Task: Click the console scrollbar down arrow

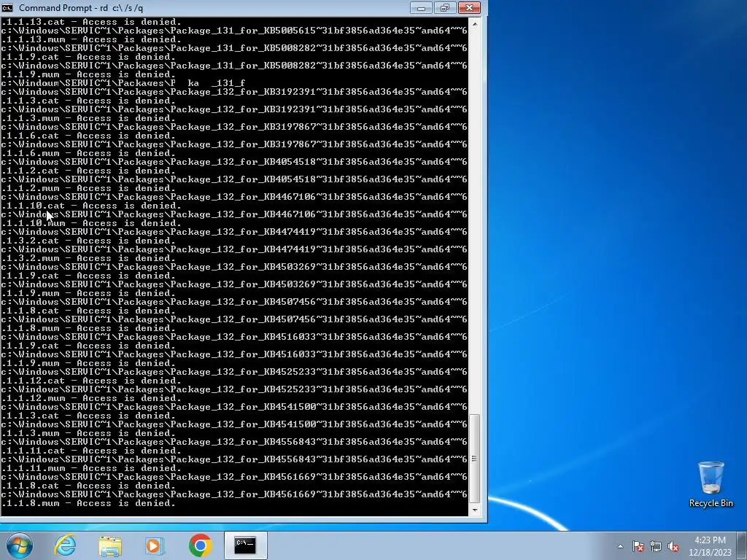Action: point(474,510)
